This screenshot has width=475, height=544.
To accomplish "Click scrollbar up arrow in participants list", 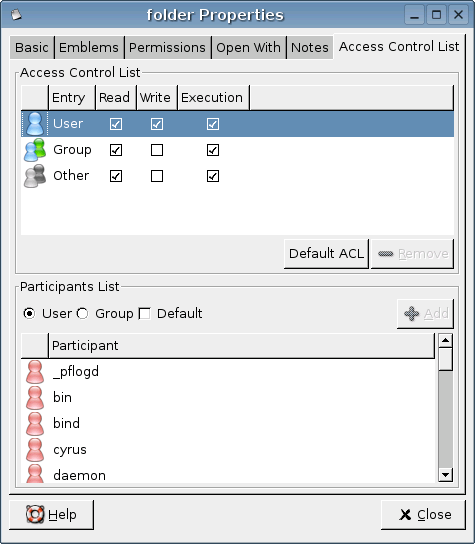I will tap(446, 341).
